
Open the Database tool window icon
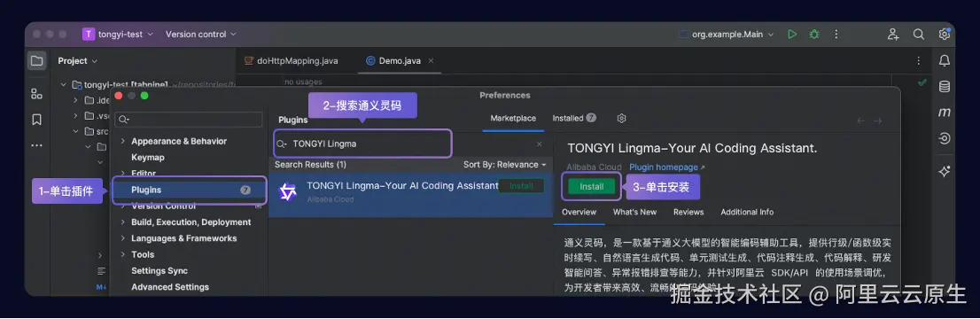tap(945, 87)
